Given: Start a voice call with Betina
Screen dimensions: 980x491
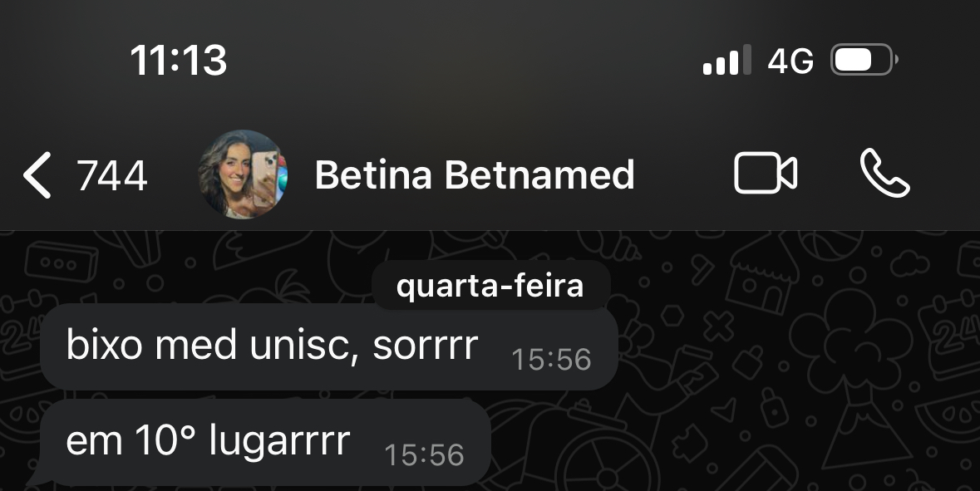Looking at the screenshot, I should click(x=884, y=174).
